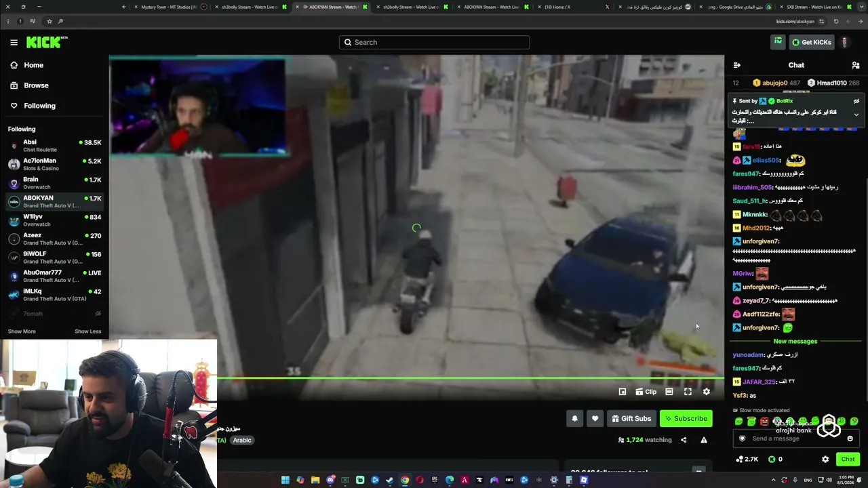
Task: Enter fullscreen video mode
Action: pos(688,392)
